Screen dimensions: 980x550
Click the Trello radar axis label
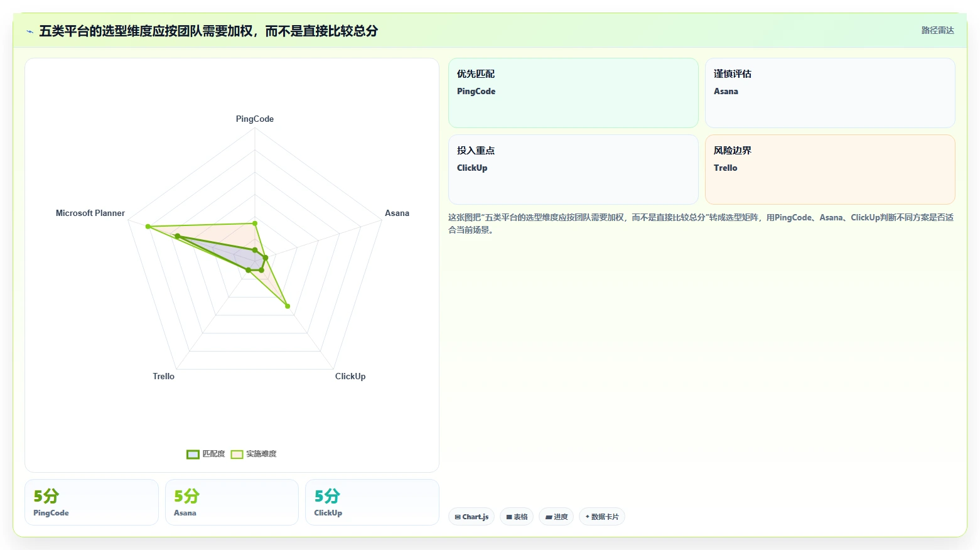tap(163, 376)
